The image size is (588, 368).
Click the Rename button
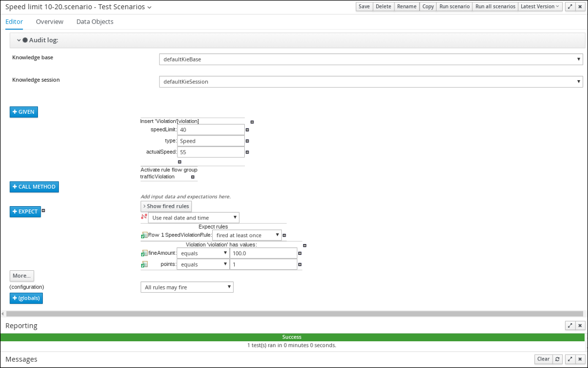pos(407,6)
